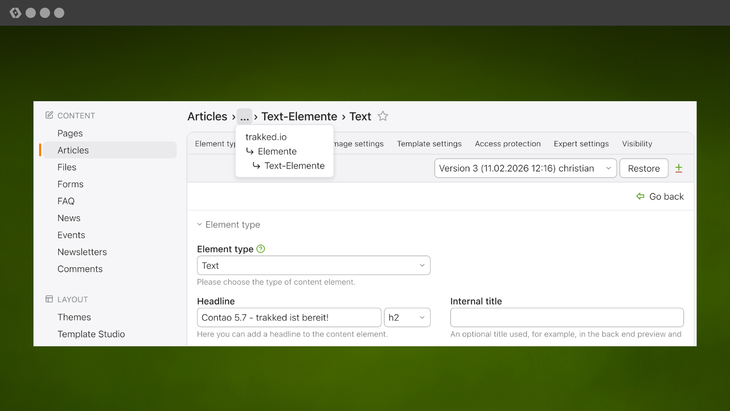Viewport: 730px width, 411px height.
Task: Open the Version 3 dropdown
Action: click(x=526, y=168)
